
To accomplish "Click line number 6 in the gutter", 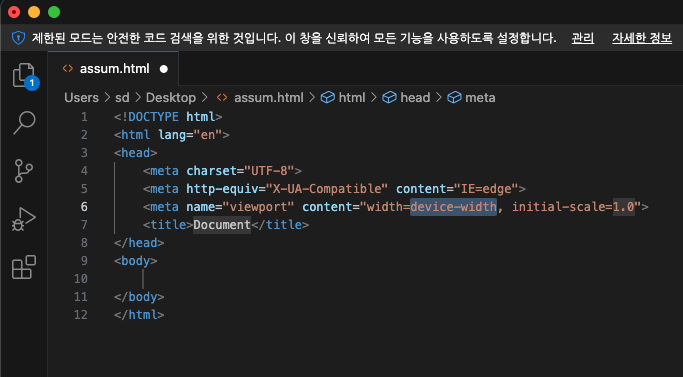I will [x=84, y=207].
